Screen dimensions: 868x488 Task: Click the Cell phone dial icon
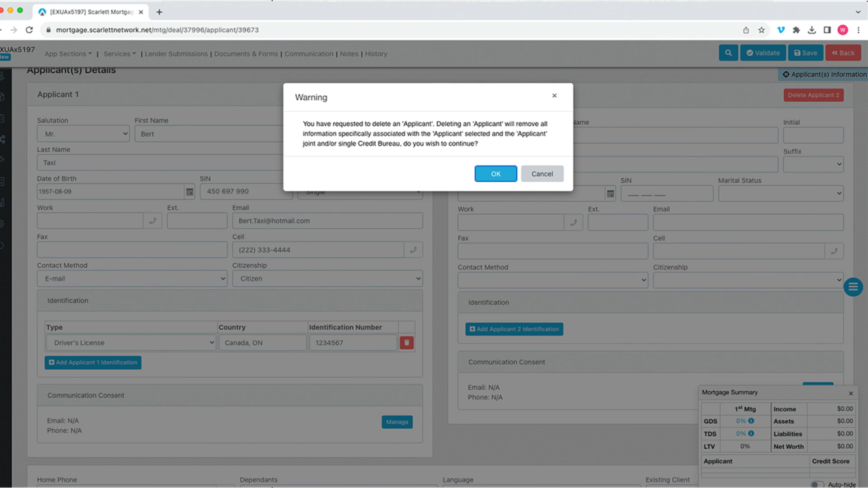pos(413,250)
